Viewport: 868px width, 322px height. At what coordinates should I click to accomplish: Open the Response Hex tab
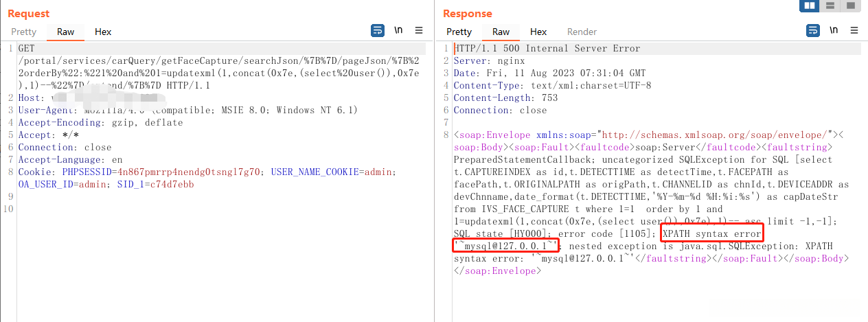pos(538,32)
